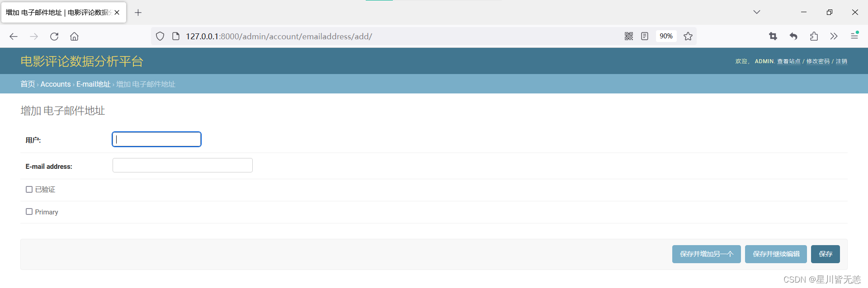Open the QR code icon in address bar
This screenshot has width=868, height=288.
(628, 36)
